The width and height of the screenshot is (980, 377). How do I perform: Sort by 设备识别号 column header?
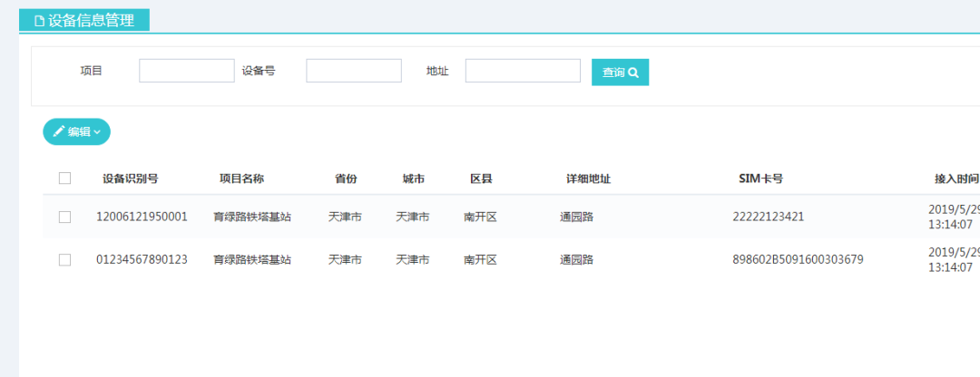(130, 179)
